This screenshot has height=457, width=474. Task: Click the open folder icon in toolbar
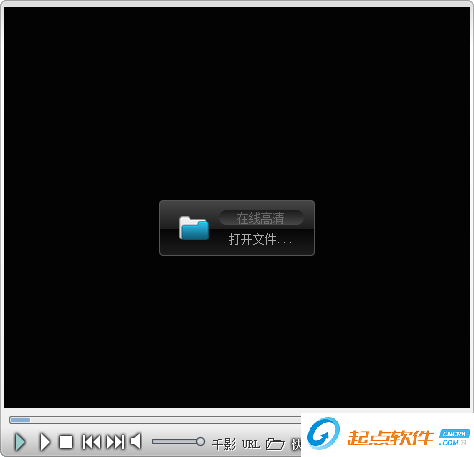coord(275,444)
